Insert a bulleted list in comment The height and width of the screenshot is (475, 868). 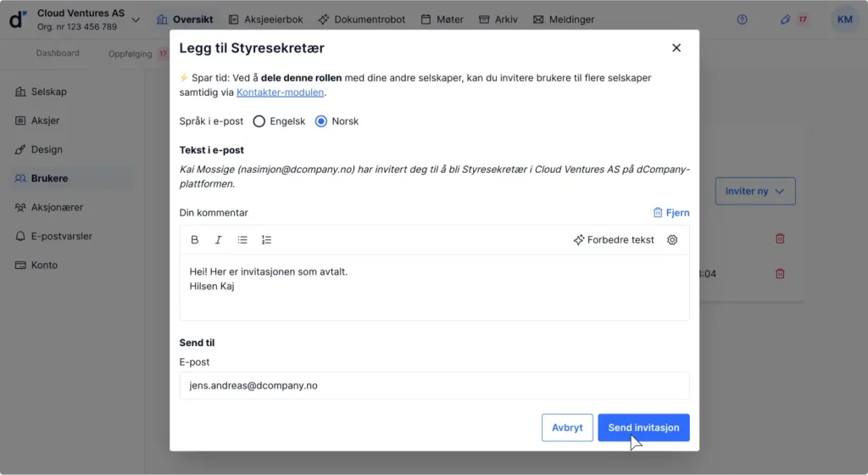click(x=242, y=240)
